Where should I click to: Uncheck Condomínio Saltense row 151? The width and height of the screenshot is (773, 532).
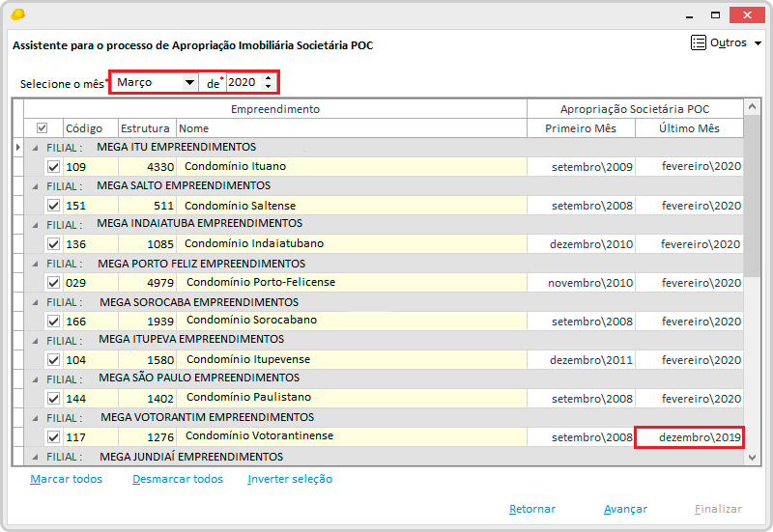click(53, 206)
